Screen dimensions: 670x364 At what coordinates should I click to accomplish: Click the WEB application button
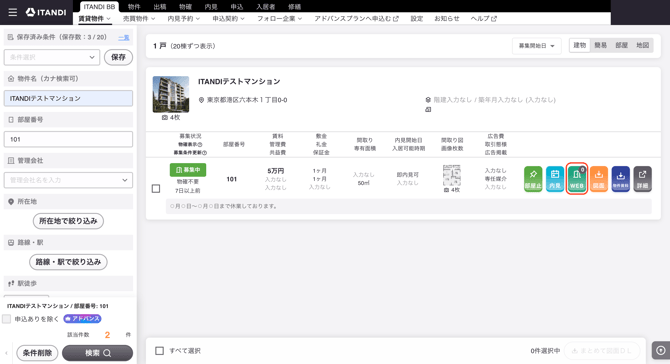pyautogui.click(x=576, y=179)
